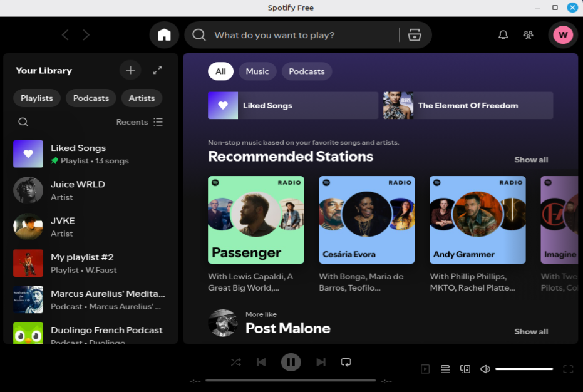Screen dimensions: 583x392
Task: Open JVKE artist in library
Action: pyautogui.click(x=91, y=227)
